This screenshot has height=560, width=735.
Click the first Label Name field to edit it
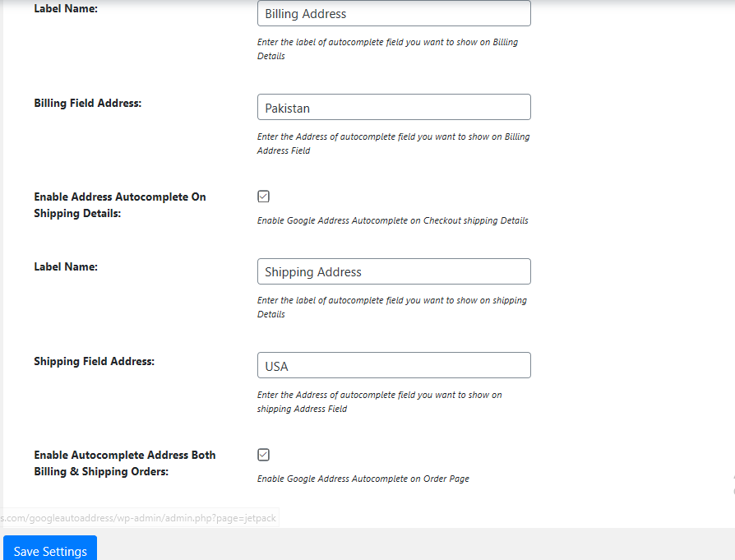(393, 13)
